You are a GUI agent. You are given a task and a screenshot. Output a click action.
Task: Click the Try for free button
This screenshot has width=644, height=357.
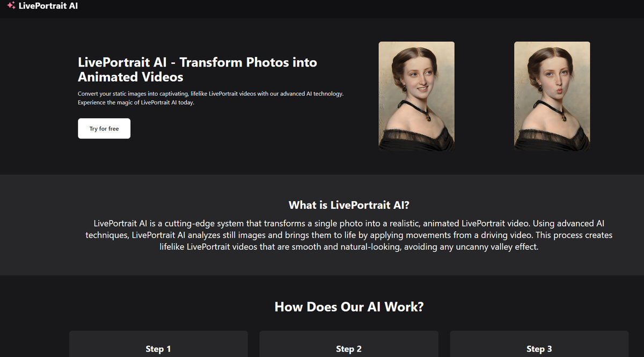tap(104, 129)
